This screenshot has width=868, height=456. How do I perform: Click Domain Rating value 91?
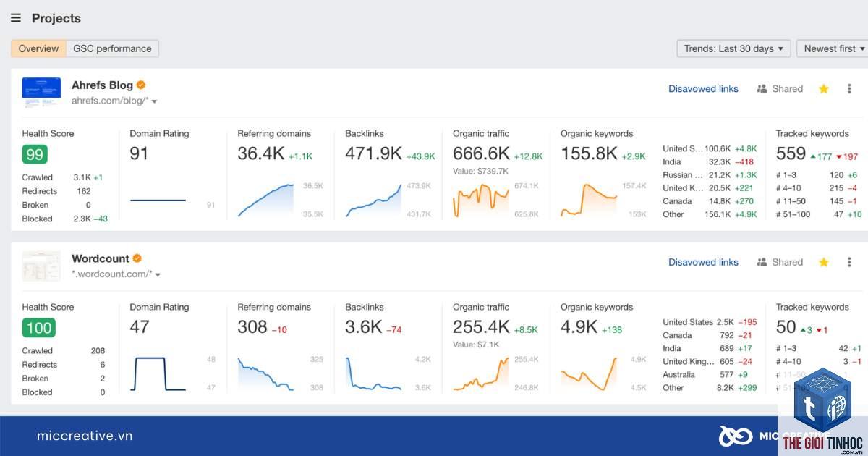click(x=140, y=153)
